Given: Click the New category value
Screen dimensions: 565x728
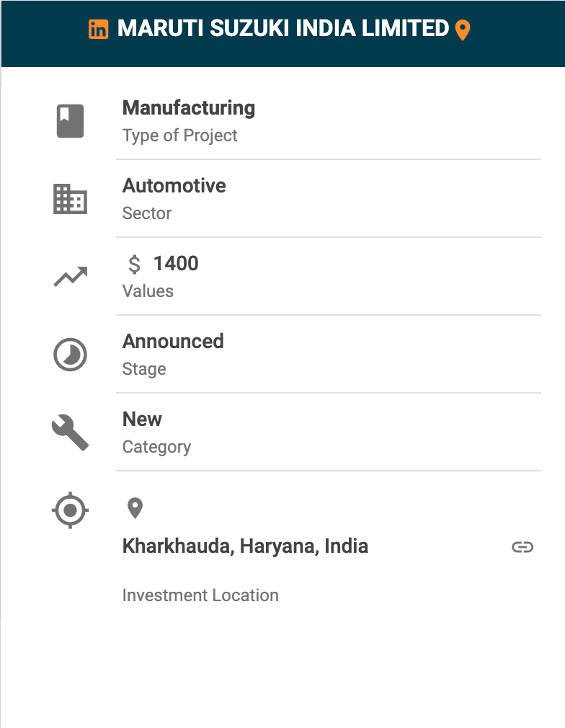Looking at the screenshot, I should (x=143, y=420).
